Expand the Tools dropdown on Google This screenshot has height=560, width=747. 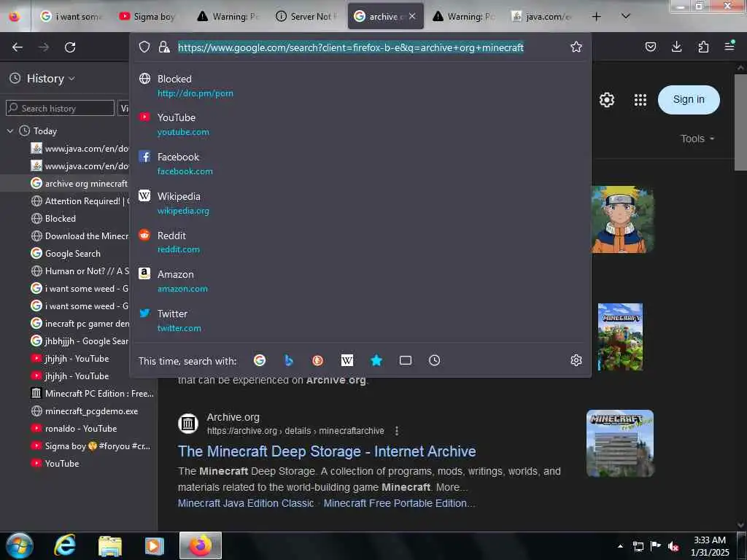pyautogui.click(x=697, y=139)
